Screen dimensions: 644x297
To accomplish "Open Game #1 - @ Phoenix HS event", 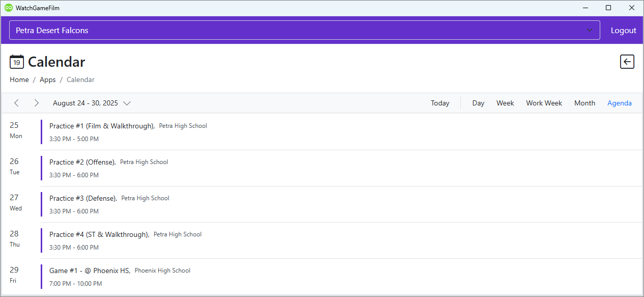I will pyautogui.click(x=90, y=271).
